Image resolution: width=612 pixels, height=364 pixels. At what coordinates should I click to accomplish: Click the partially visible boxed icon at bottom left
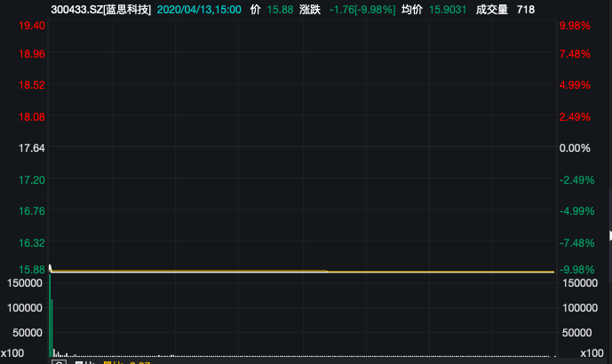pos(59,362)
